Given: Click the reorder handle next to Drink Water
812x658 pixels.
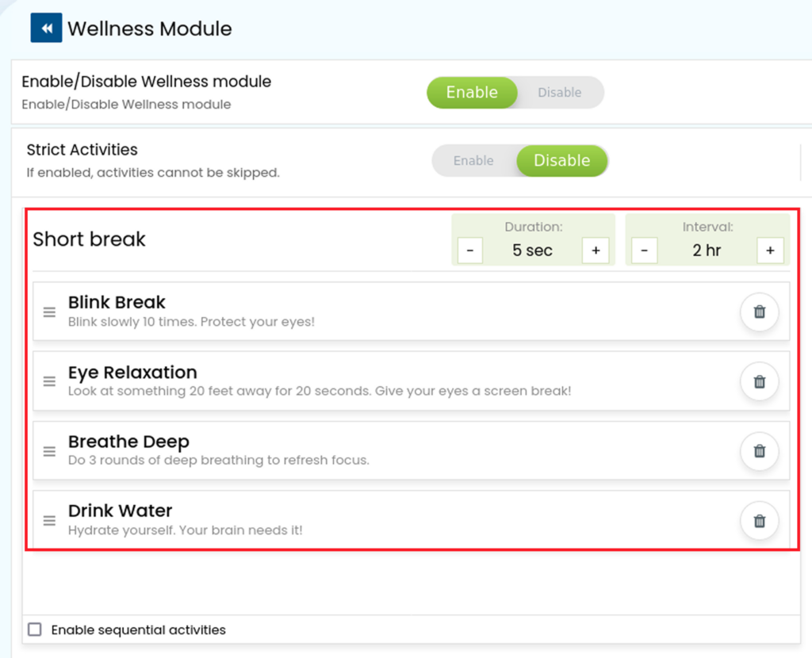Looking at the screenshot, I should coord(49,520).
